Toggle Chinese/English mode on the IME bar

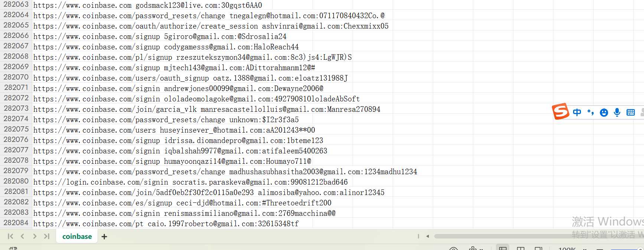[x=577, y=112]
